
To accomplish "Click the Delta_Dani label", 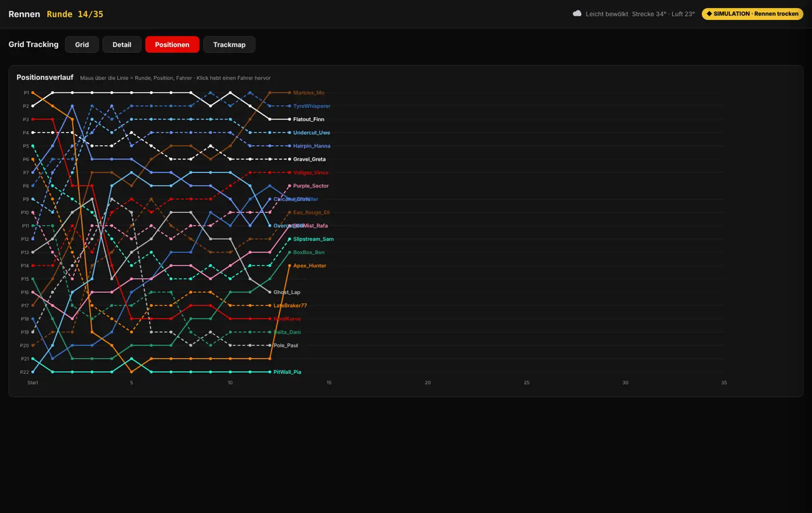I will click(287, 333).
